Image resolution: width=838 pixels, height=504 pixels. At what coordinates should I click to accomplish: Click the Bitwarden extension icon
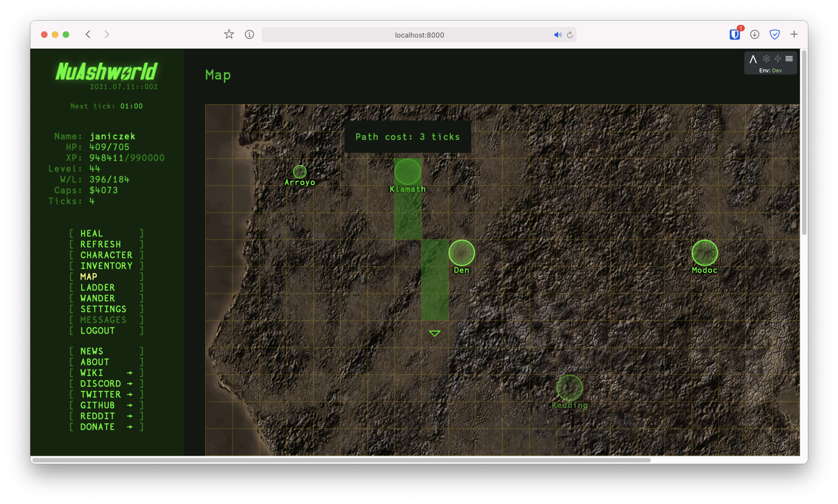coord(734,35)
